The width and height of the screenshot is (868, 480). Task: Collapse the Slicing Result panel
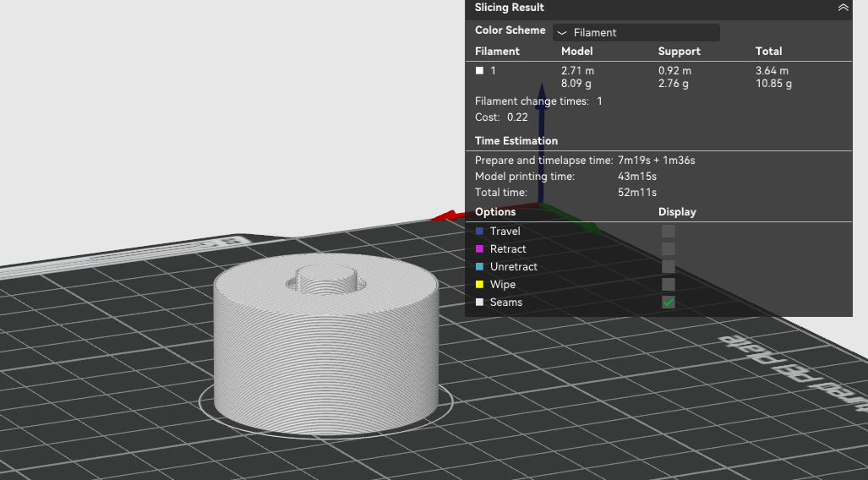843,8
